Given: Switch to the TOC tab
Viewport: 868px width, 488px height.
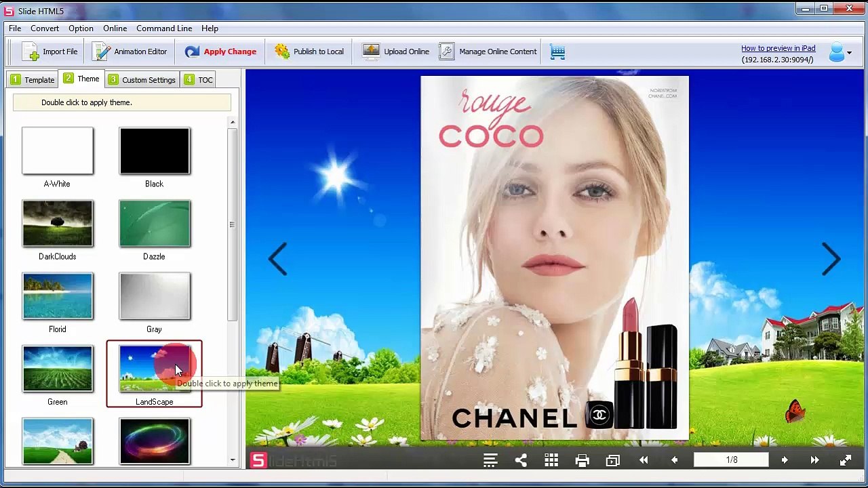Looking at the screenshot, I should point(199,79).
